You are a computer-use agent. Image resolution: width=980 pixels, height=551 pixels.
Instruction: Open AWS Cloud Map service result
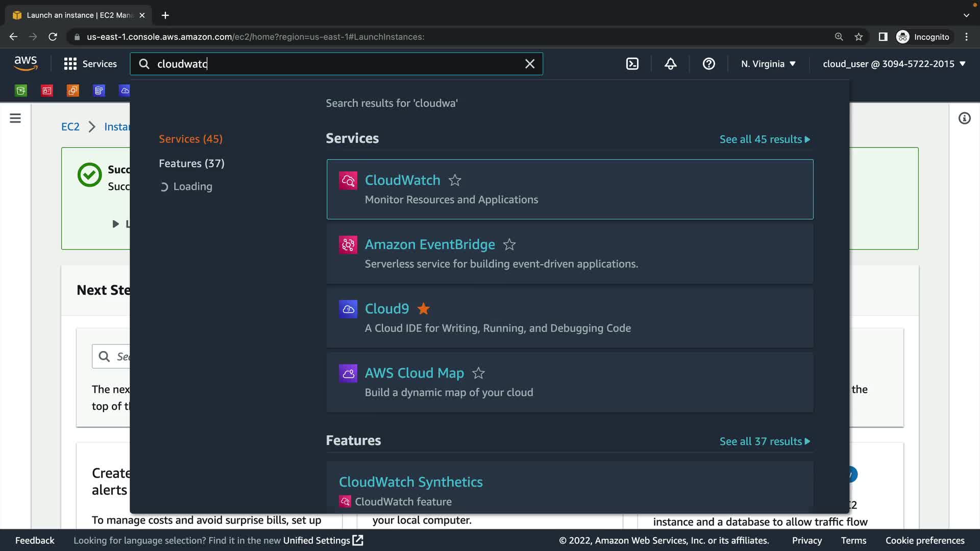coord(414,373)
